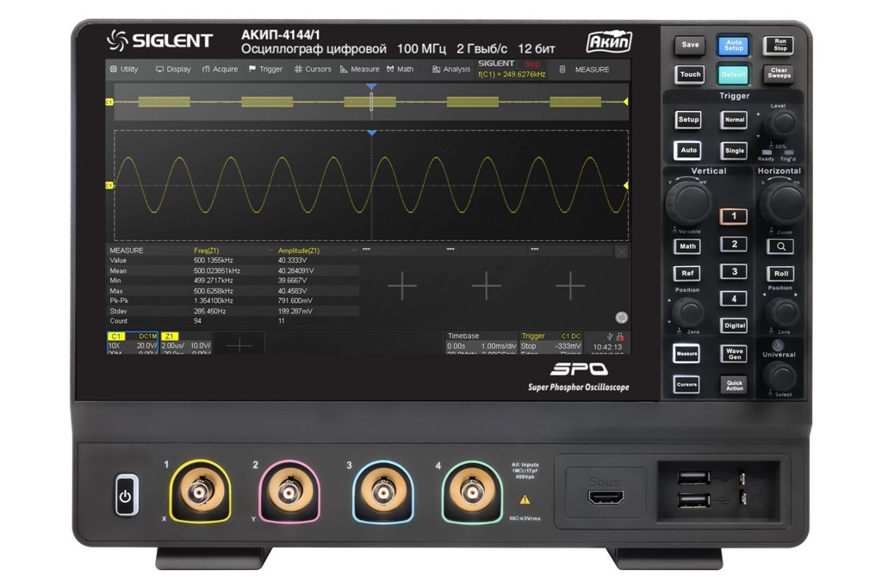The image size is (882, 588).
Task: Toggle the Digital channels button
Action: coord(733,325)
